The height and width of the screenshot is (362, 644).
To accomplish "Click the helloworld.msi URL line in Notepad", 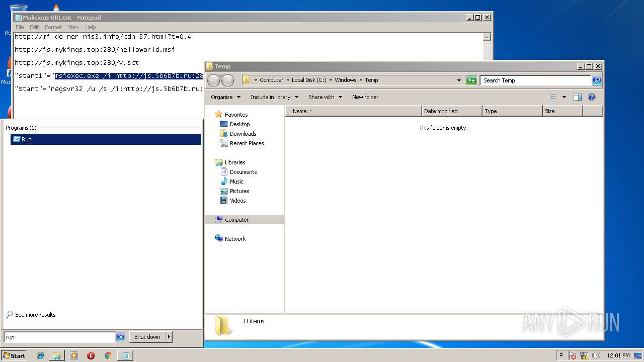I will (95, 50).
